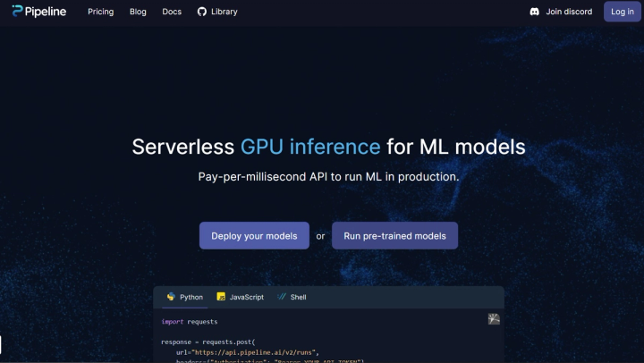Open the Library link
The image size is (644, 363).
tap(225, 12)
